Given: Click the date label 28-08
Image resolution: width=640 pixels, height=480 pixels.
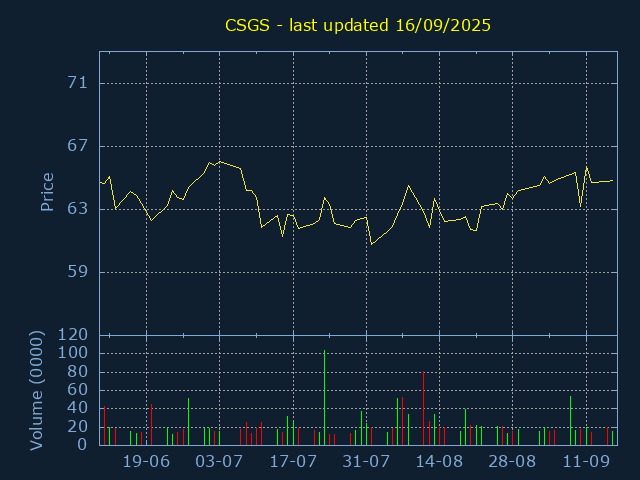Looking at the screenshot, I should click(x=513, y=462).
